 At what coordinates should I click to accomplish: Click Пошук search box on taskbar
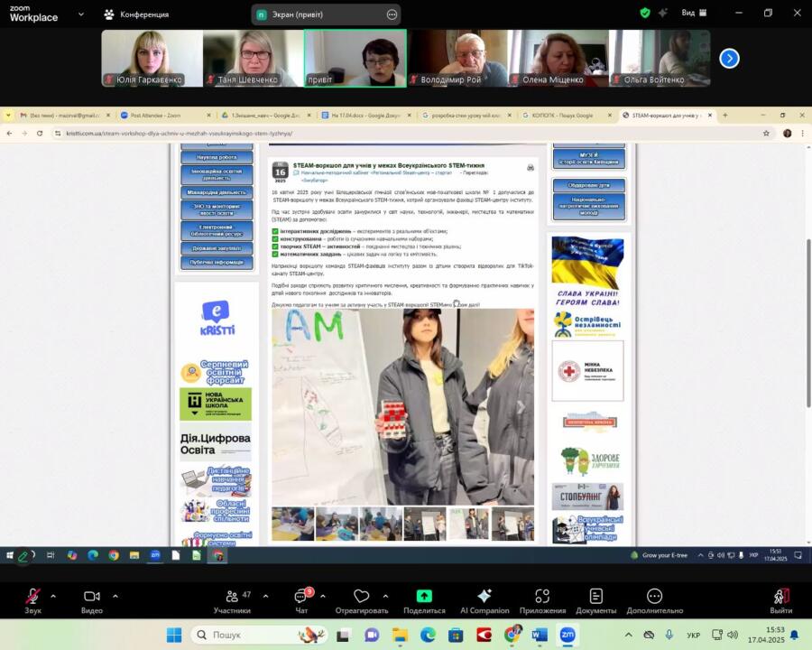(x=259, y=635)
